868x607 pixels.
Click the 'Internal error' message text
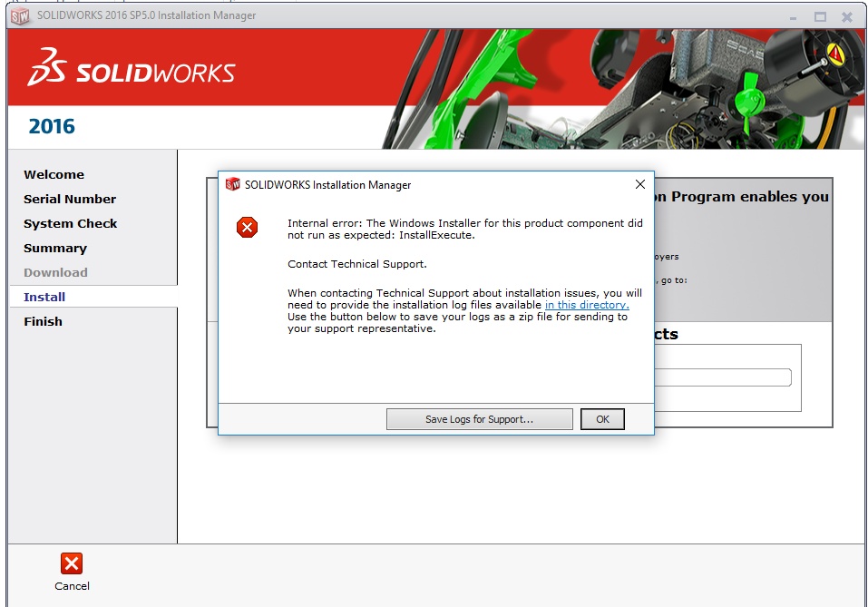[x=465, y=229]
